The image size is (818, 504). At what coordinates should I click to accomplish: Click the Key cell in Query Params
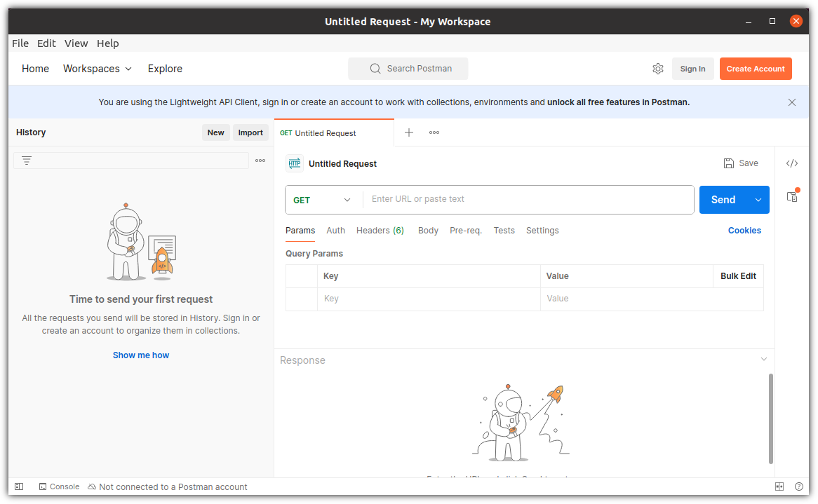(x=429, y=299)
